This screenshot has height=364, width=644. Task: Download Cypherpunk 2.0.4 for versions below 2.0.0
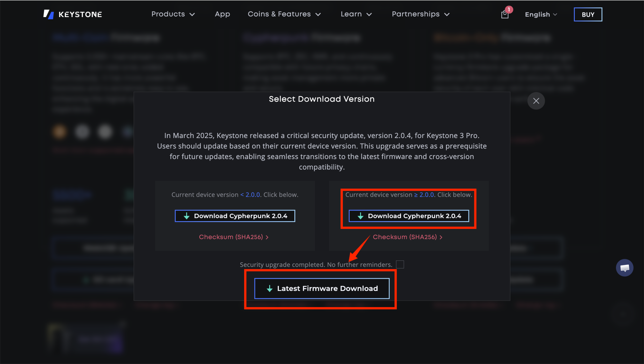[x=235, y=216]
